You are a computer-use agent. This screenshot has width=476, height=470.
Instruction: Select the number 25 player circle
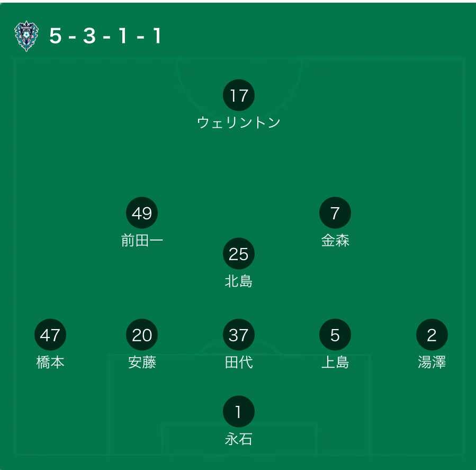click(239, 254)
